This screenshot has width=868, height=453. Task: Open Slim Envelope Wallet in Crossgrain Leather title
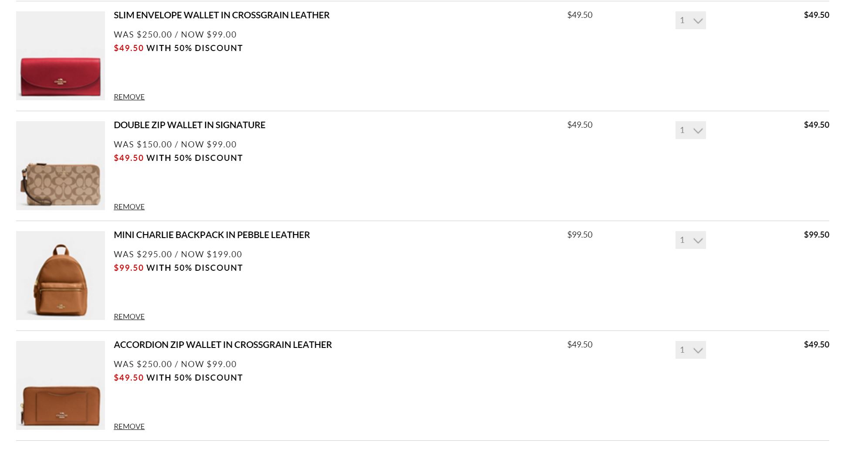221,15
